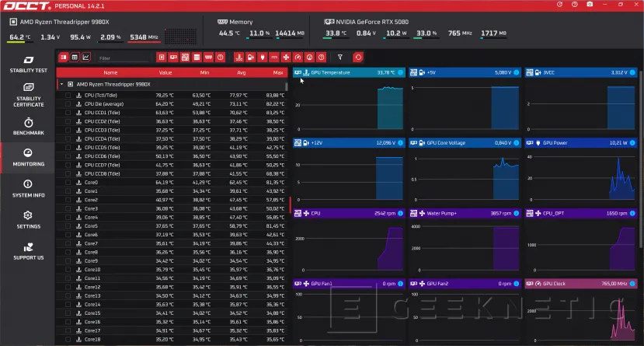
Task: Toggle power plug reading filter icon
Action: tap(263, 57)
